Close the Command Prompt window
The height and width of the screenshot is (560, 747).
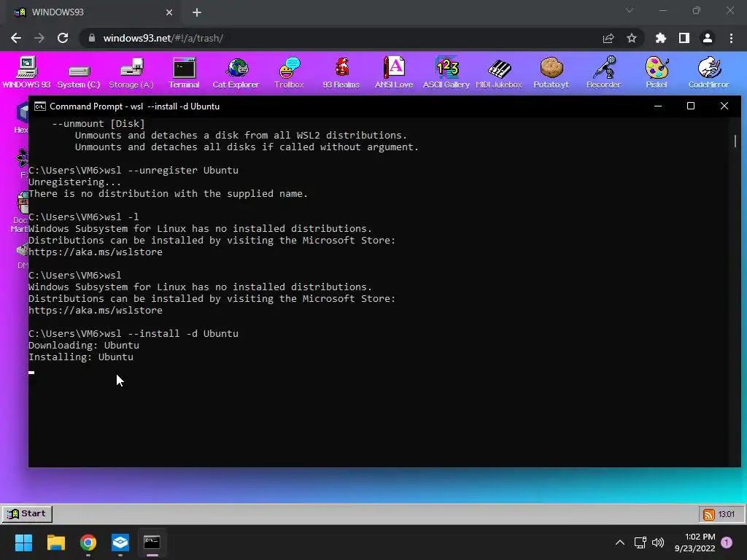click(724, 106)
